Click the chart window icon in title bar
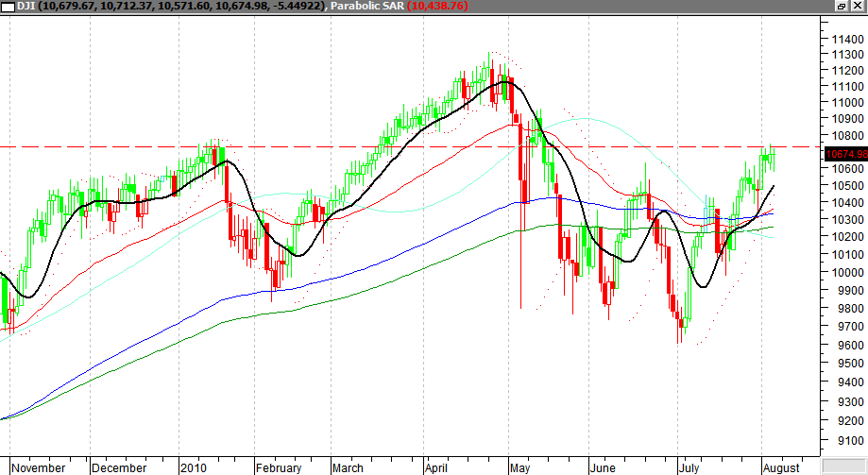 click(8, 7)
